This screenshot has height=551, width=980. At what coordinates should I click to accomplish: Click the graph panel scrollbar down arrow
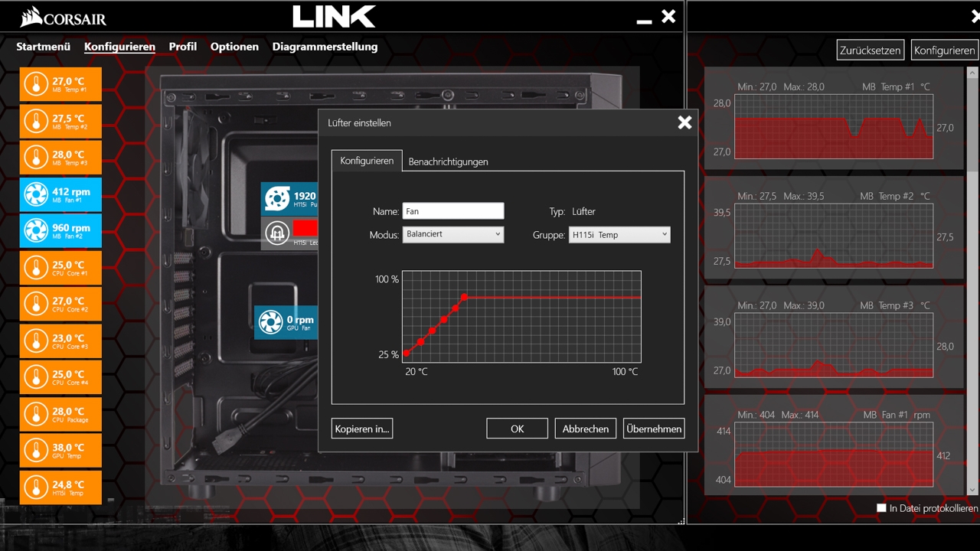point(972,490)
